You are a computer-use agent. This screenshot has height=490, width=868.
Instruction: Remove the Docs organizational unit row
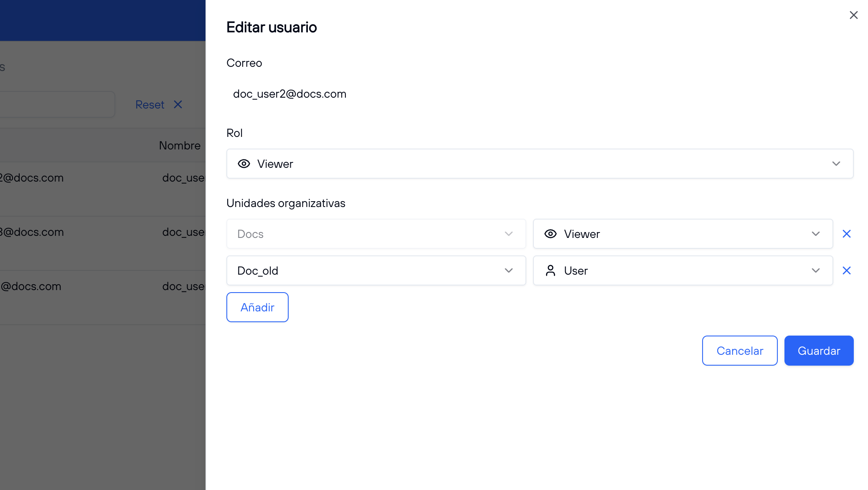846,234
